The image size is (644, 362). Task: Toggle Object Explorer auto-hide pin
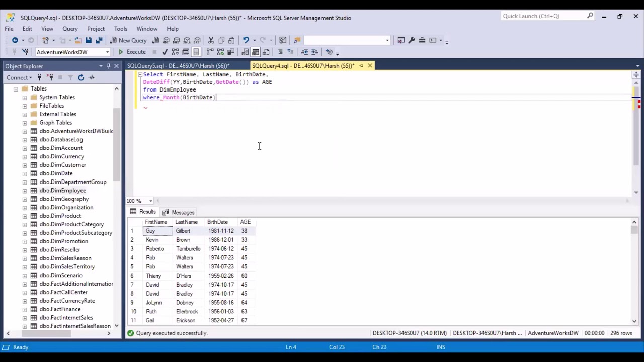108,66
